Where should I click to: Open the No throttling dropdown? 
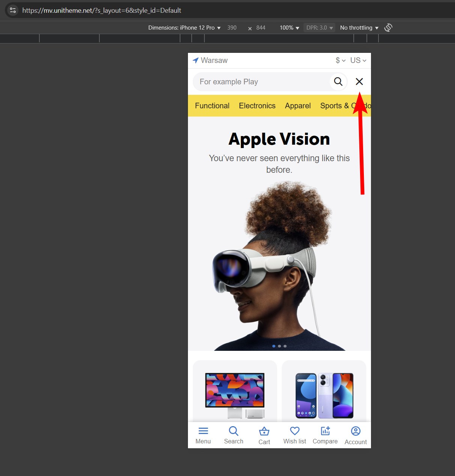[x=359, y=28]
